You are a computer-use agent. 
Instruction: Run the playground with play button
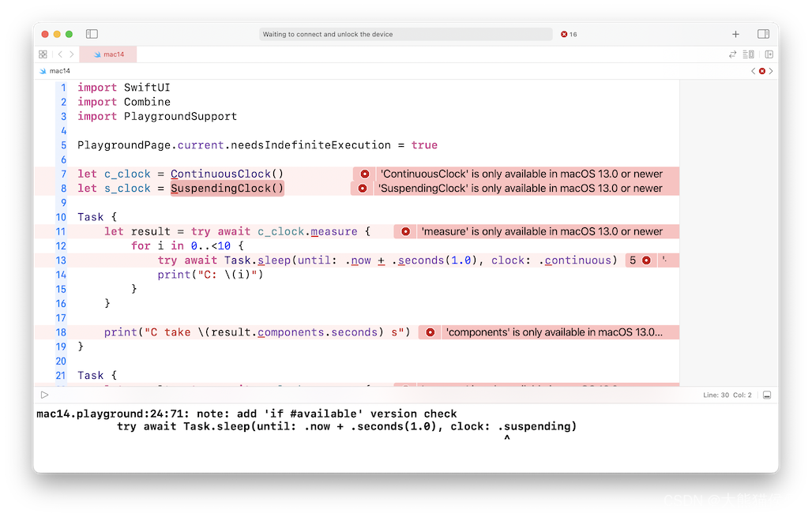44,395
